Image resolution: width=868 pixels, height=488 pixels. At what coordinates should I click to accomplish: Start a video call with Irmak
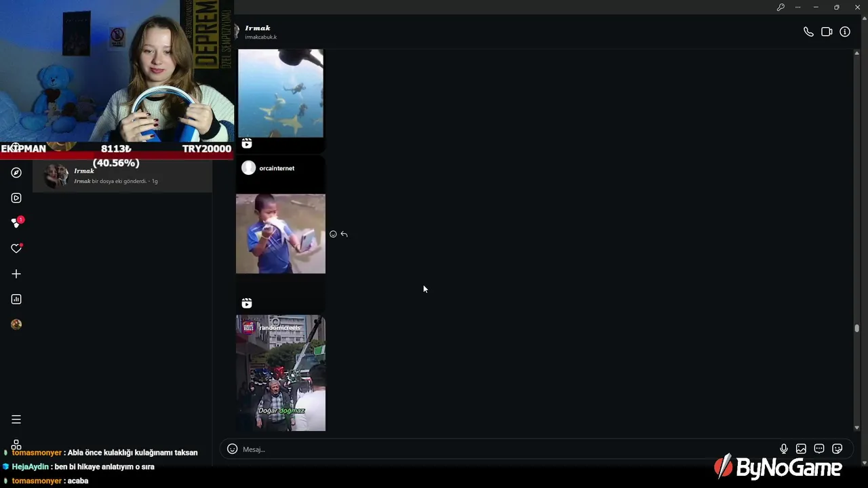click(827, 32)
